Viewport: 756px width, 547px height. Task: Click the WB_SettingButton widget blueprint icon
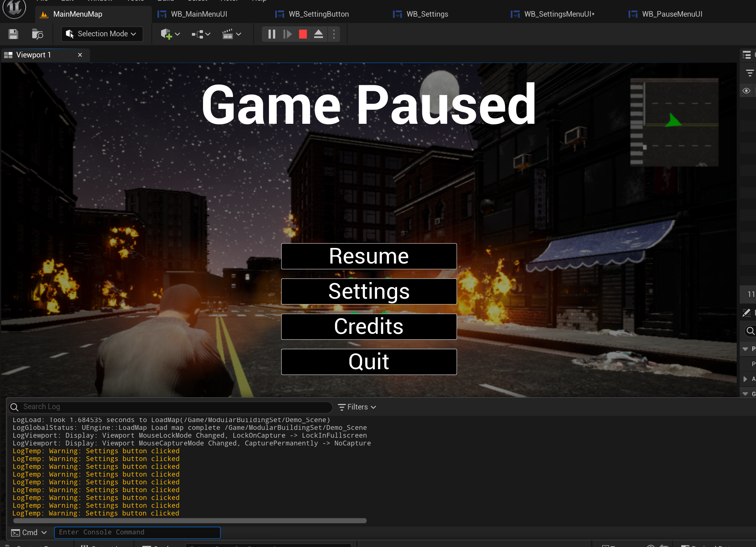click(x=280, y=14)
